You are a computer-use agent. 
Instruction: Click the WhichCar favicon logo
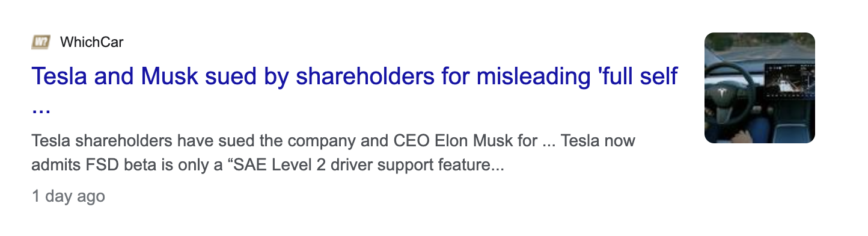tap(41, 42)
